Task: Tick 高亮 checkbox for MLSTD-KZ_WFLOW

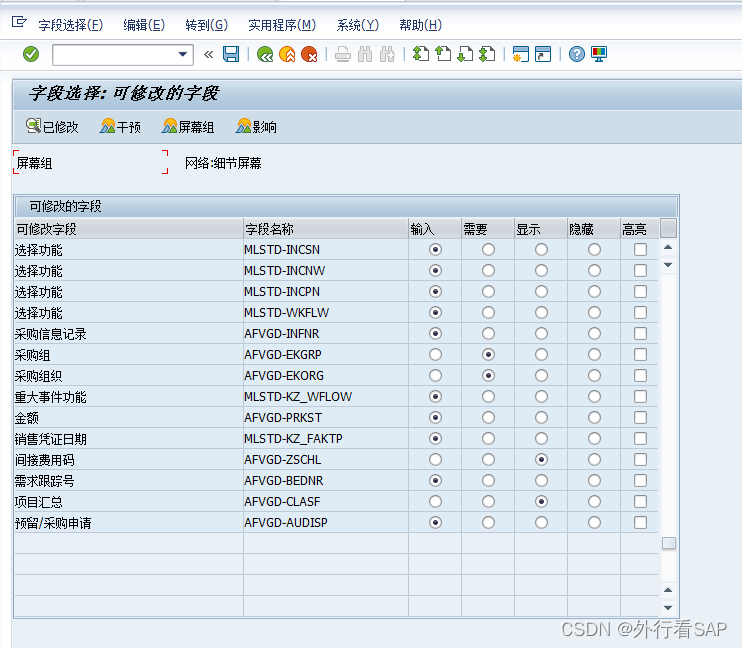Action: 640,397
